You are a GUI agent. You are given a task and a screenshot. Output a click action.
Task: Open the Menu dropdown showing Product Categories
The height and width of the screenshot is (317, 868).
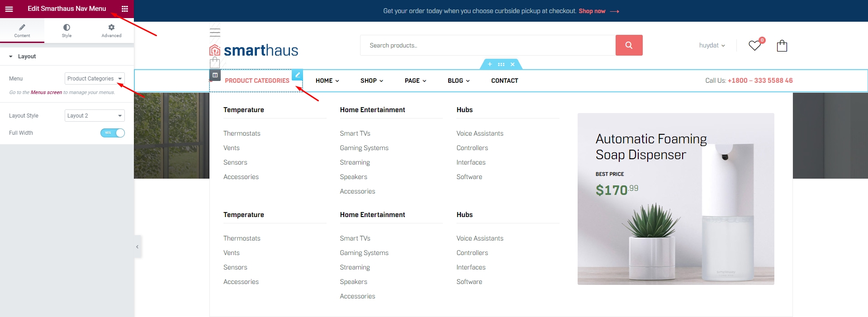point(95,79)
